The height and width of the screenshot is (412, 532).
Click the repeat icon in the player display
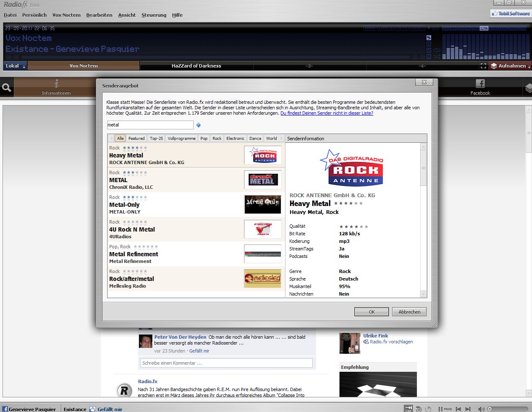click(437, 50)
